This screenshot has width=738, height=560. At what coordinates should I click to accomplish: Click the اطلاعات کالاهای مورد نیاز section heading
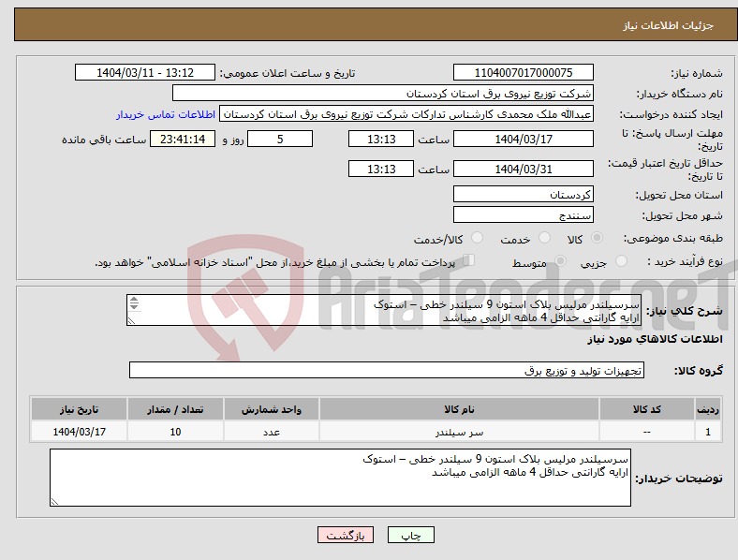coord(655,339)
